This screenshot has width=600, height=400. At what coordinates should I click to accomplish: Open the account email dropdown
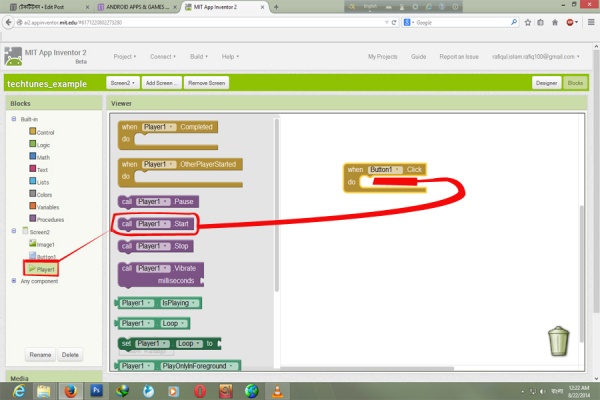[x=536, y=57]
